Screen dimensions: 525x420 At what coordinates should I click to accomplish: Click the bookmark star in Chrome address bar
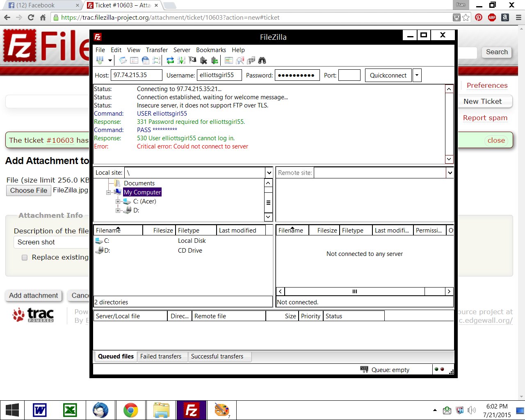click(466, 17)
